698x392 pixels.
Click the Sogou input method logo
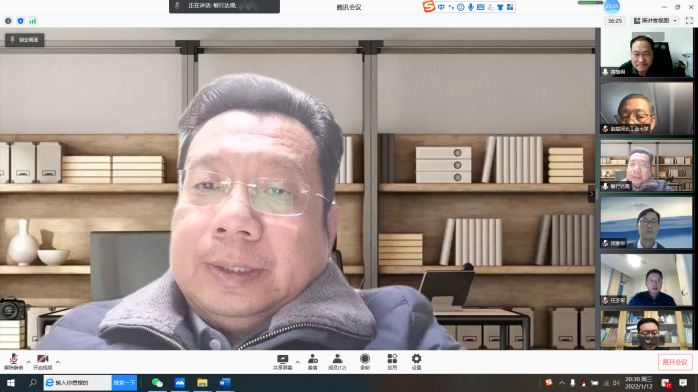[x=429, y=7]
